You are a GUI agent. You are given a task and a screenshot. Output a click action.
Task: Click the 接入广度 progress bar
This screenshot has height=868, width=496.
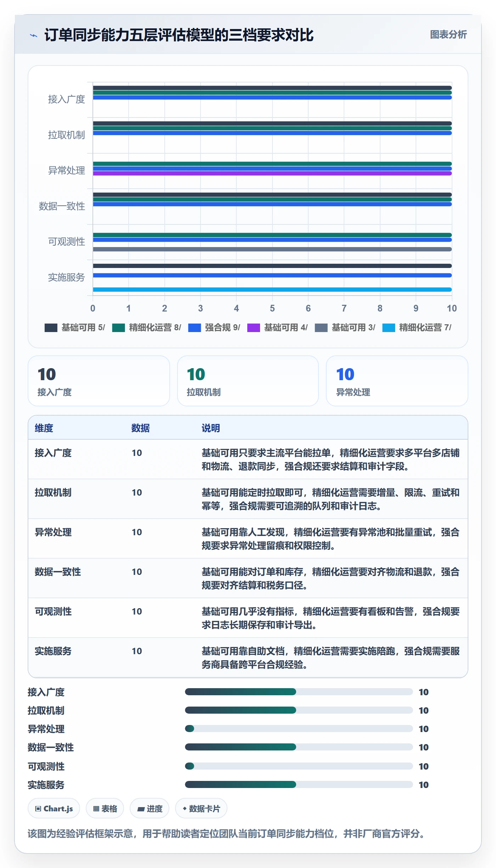299,692
